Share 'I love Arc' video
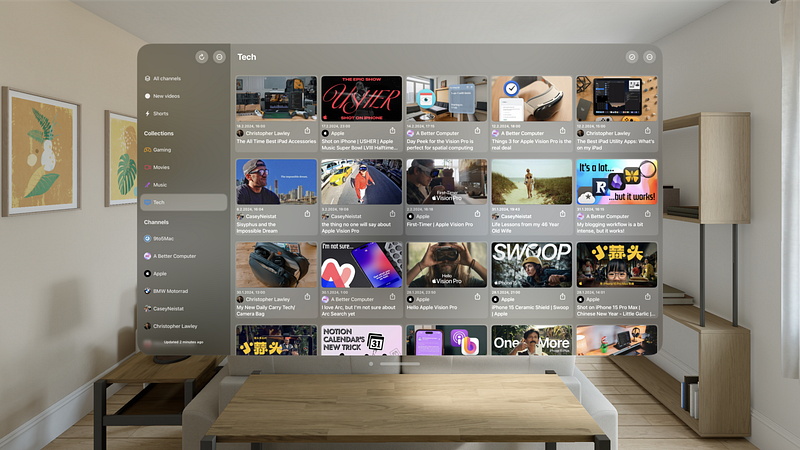This screenshot has height=450, width=800. 392,296
